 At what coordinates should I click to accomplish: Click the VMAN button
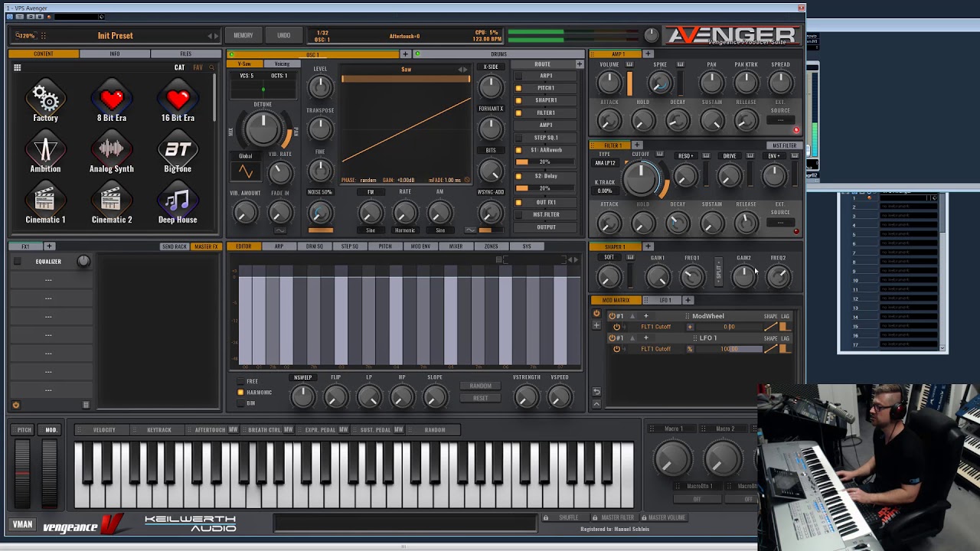click(22, 524)
